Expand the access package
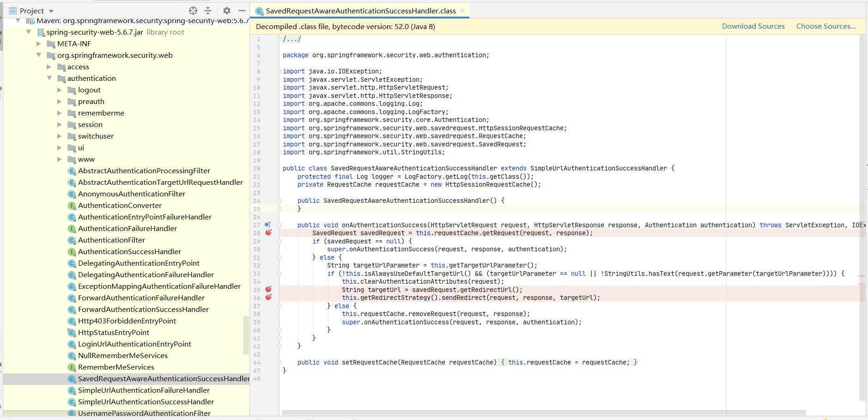 49,67
